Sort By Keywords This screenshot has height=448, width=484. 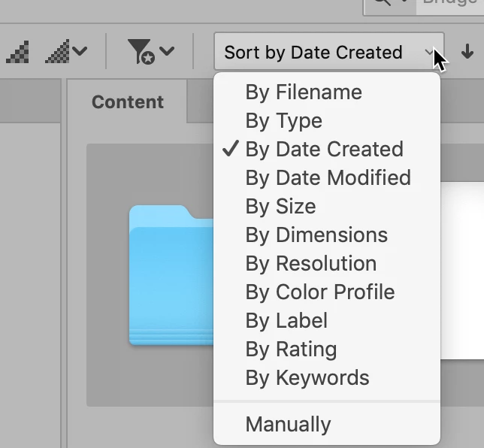307,378
